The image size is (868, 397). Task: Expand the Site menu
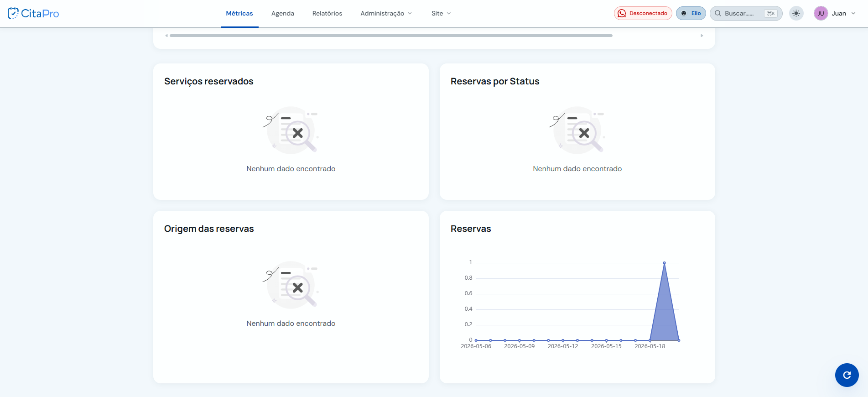[x=441, y=13]
